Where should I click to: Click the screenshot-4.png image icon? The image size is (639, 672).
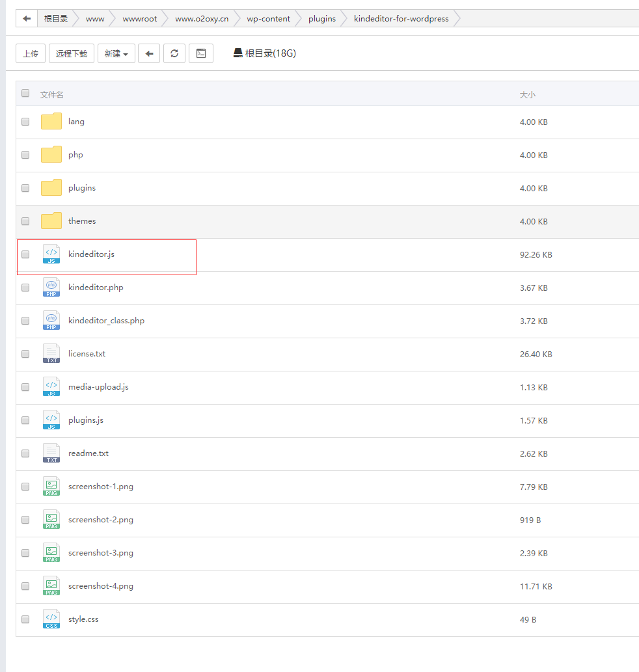click(x=51, y=586)
